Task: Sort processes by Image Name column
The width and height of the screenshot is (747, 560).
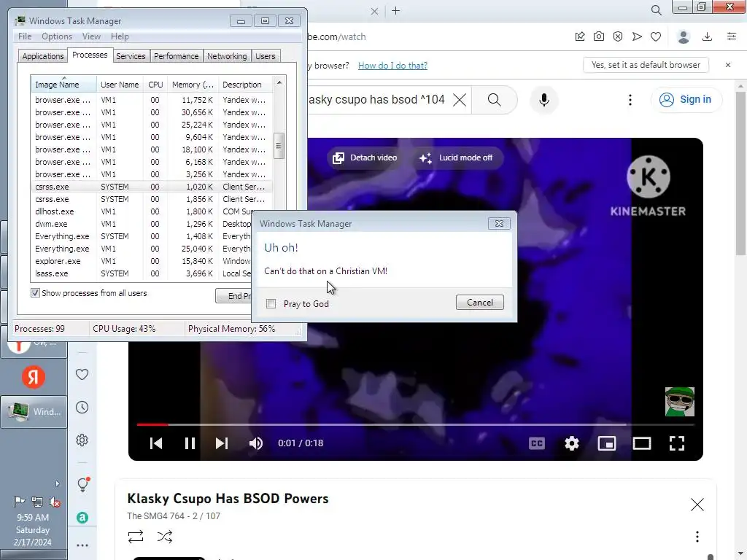Action: [x=64, y=85]
